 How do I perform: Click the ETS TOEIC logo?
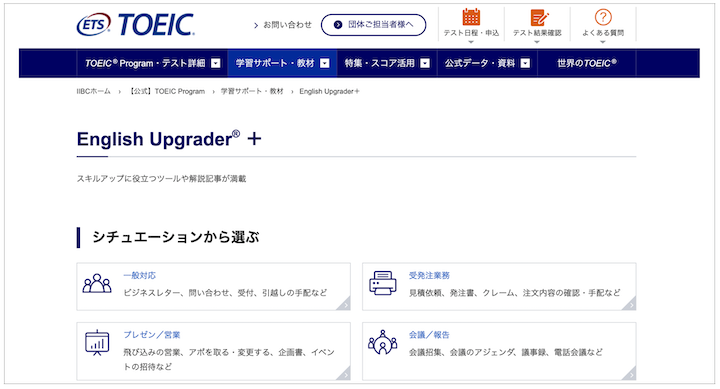(135, 24)
